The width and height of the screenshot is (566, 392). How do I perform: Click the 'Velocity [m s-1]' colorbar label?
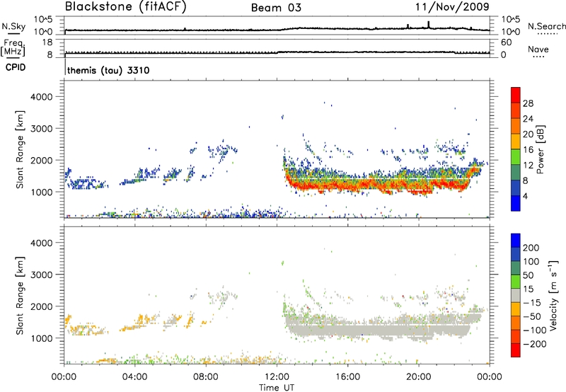click(553, 295)
